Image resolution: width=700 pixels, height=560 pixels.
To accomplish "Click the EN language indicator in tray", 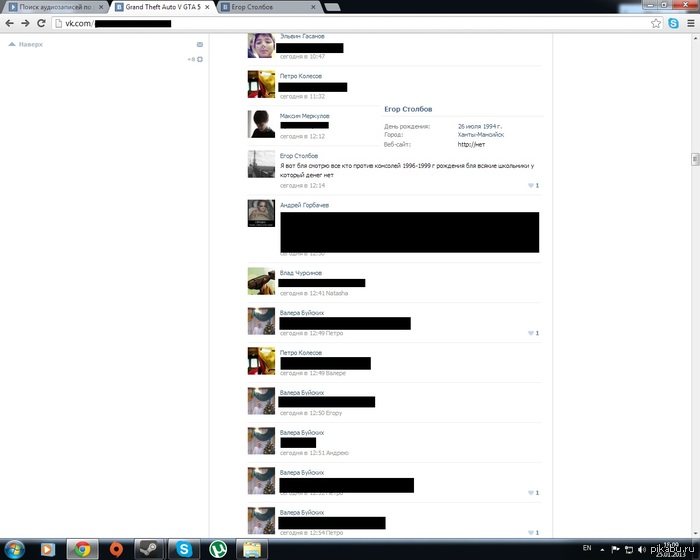I will coord(586,548).
